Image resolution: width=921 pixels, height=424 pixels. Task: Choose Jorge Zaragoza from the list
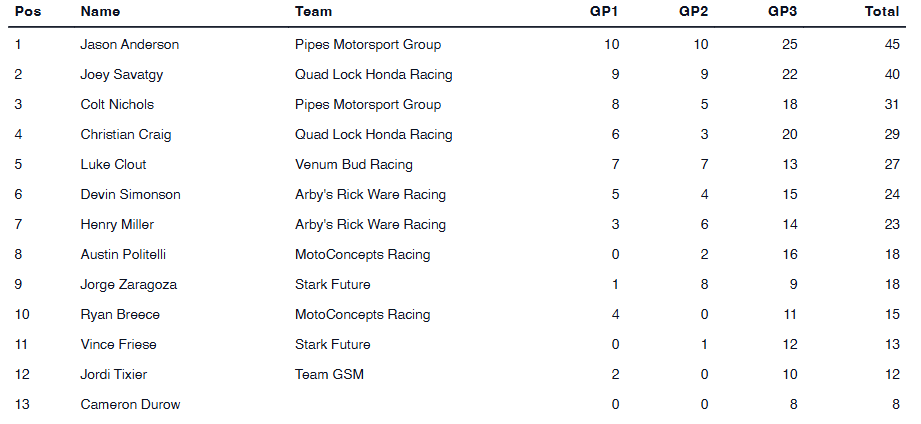coord(128,284)
